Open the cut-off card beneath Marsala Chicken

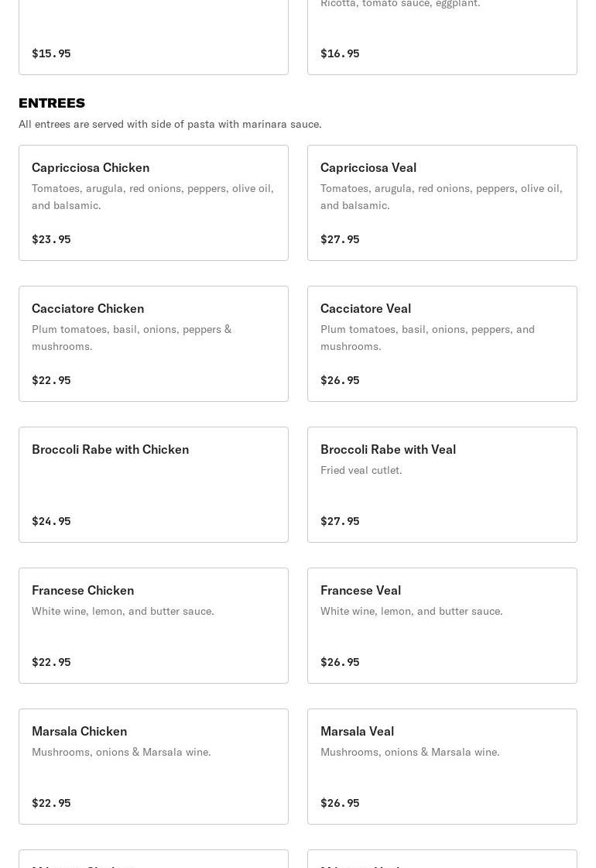(x=153, y=859)
